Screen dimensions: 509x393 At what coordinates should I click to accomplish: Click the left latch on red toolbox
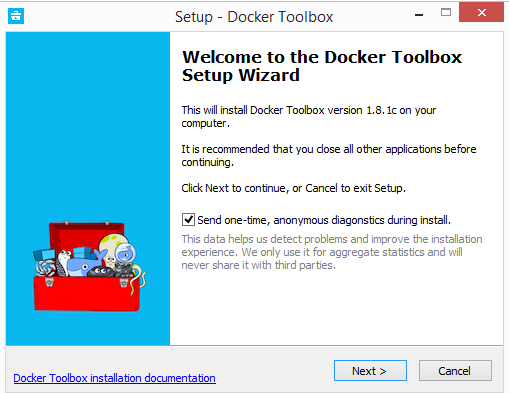(x=49, y=282)
